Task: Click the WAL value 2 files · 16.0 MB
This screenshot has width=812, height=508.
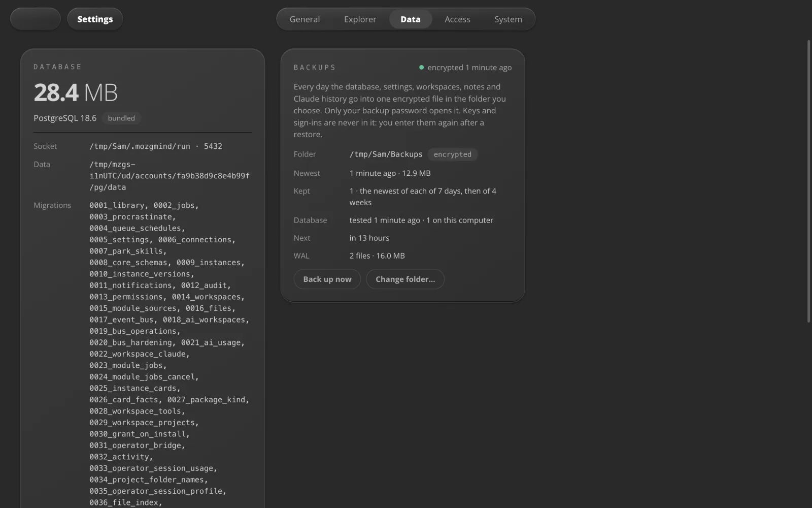Action: point(377,256)
